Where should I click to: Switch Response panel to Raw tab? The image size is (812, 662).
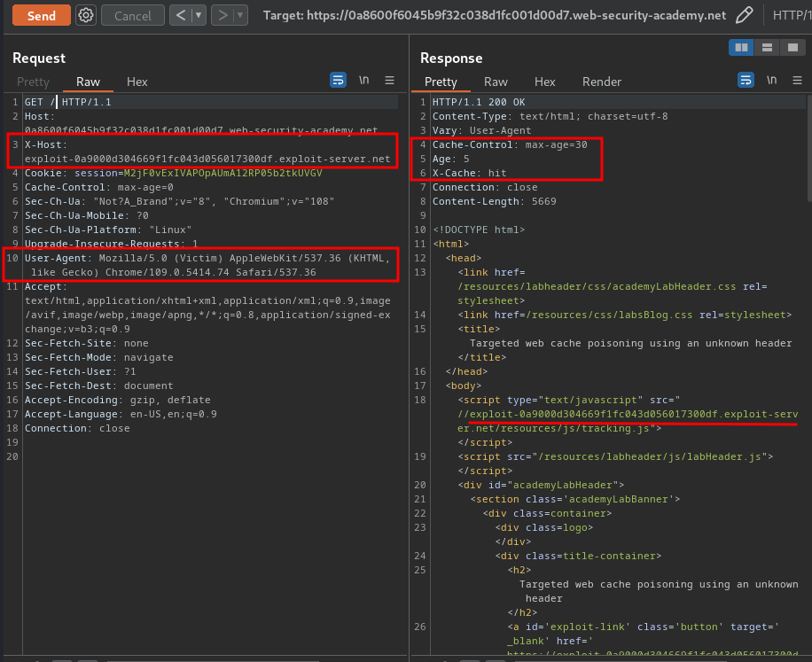coord(496,82)
